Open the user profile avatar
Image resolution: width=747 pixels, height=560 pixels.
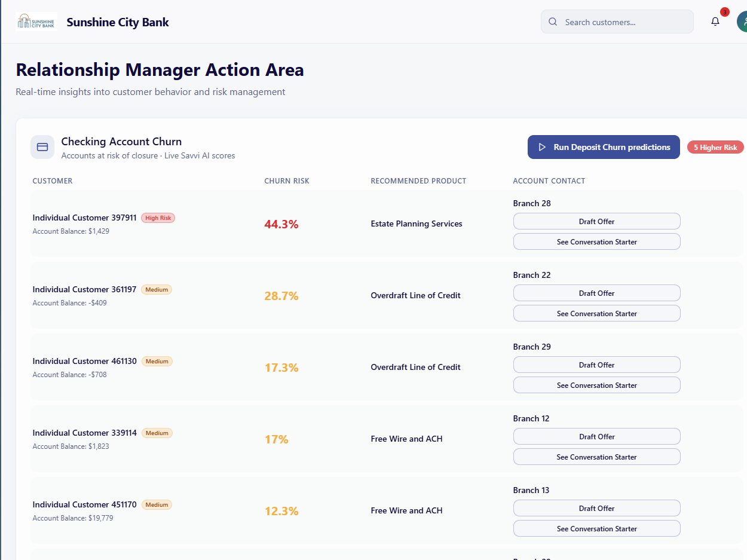click(x=742, y=22)
